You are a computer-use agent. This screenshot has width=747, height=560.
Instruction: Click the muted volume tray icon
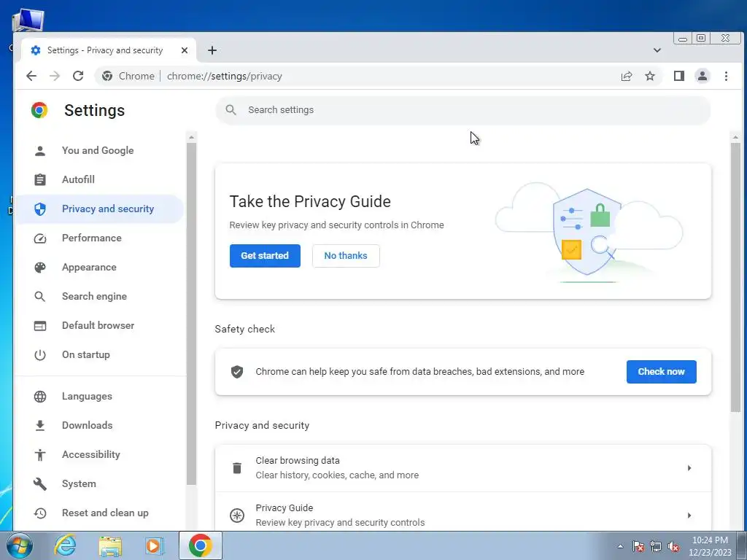[673, 546]
